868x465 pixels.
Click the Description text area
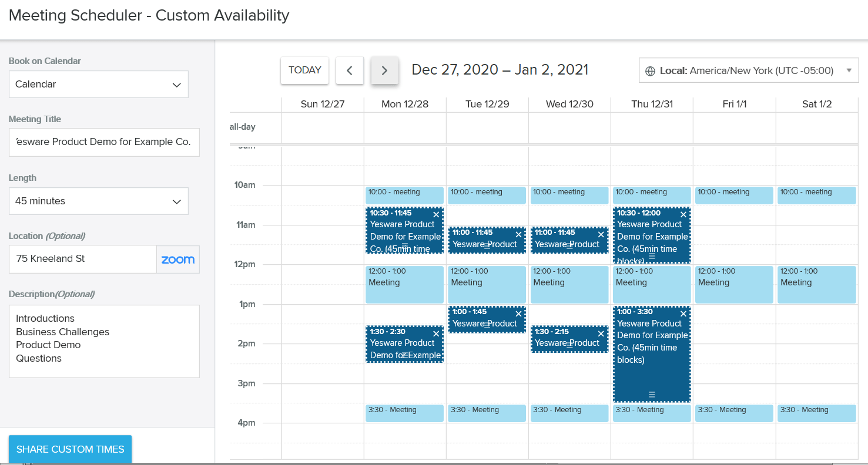[104, 341]
